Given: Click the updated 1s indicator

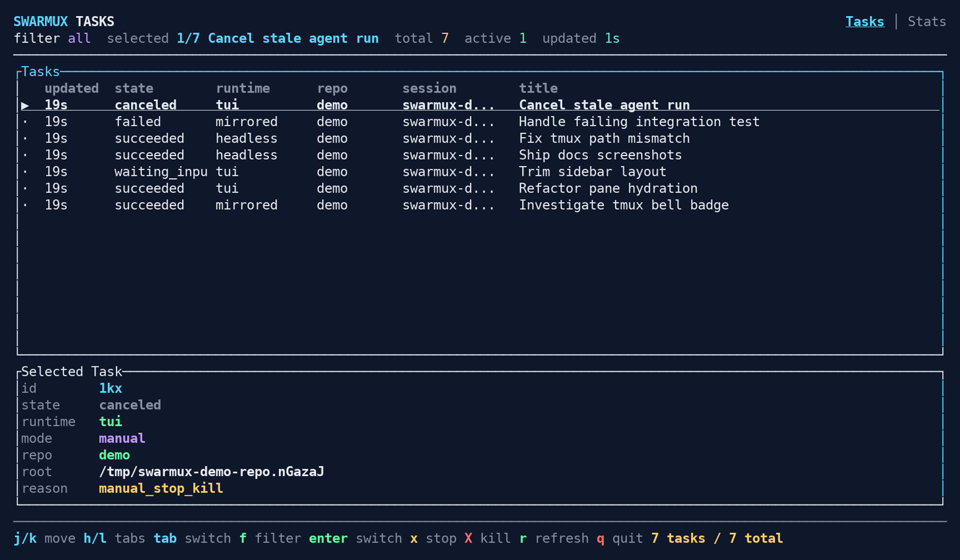Looking at the screenshot, I should [580, 38].
